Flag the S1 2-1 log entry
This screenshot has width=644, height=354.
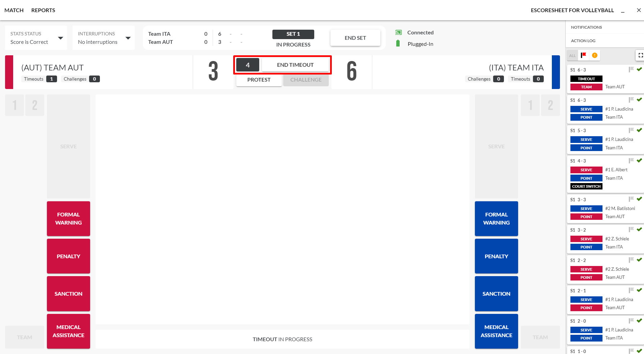(631, 290)
